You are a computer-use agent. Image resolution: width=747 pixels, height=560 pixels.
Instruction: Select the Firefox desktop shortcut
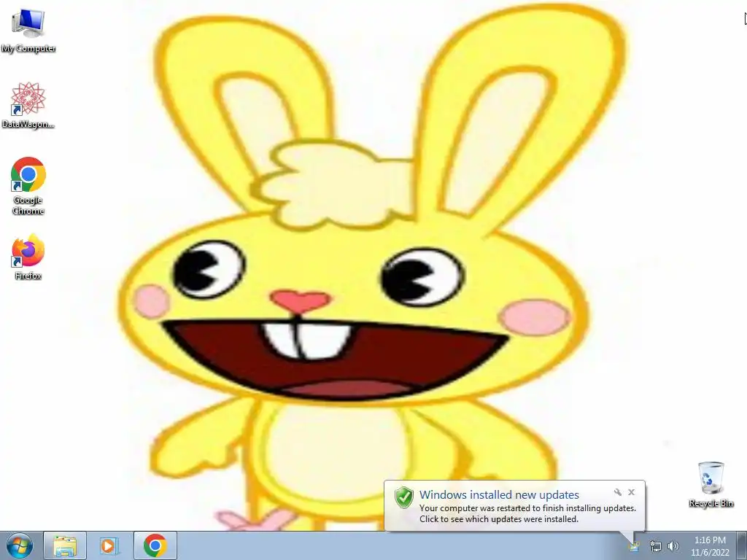click(28, 256)
